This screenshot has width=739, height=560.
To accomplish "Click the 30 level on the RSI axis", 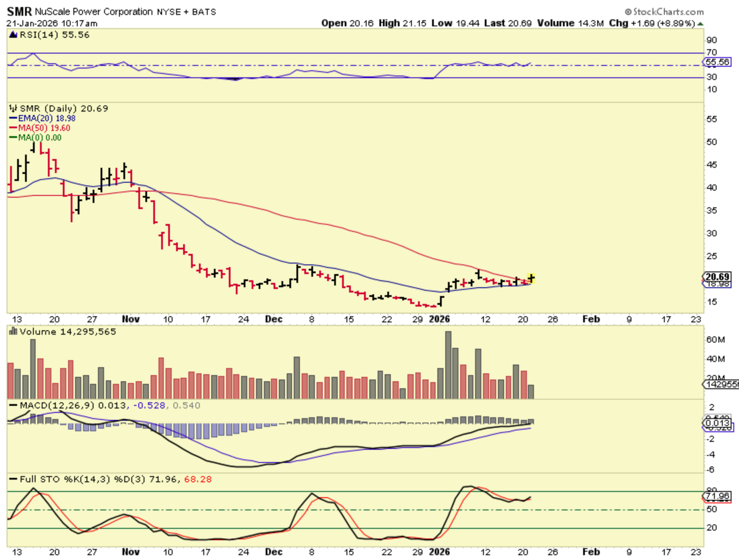I will [711, 77].
